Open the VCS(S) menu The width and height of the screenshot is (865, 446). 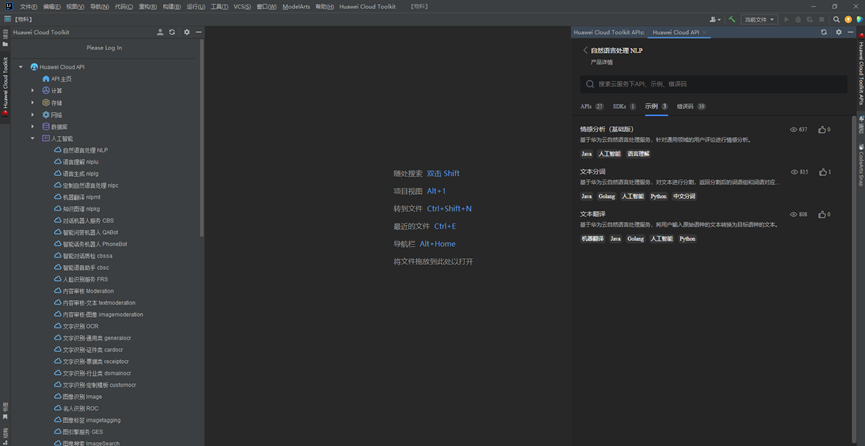click(242, 7)
